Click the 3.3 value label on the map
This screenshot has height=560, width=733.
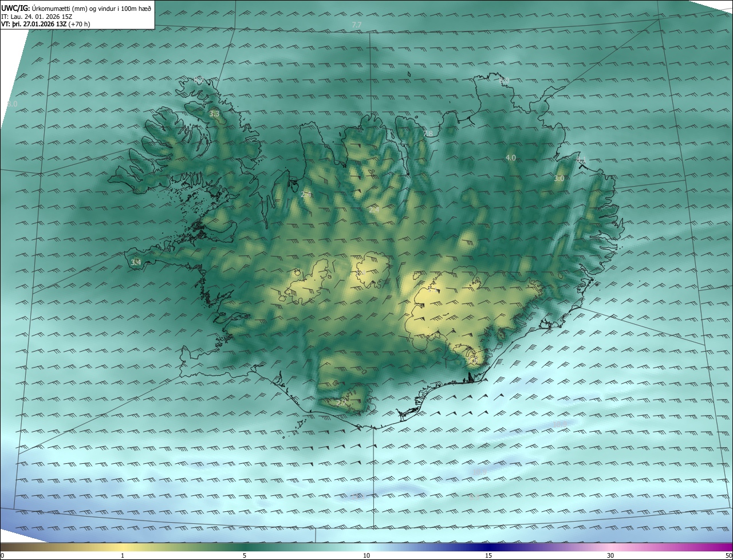[x=214, y=114]
